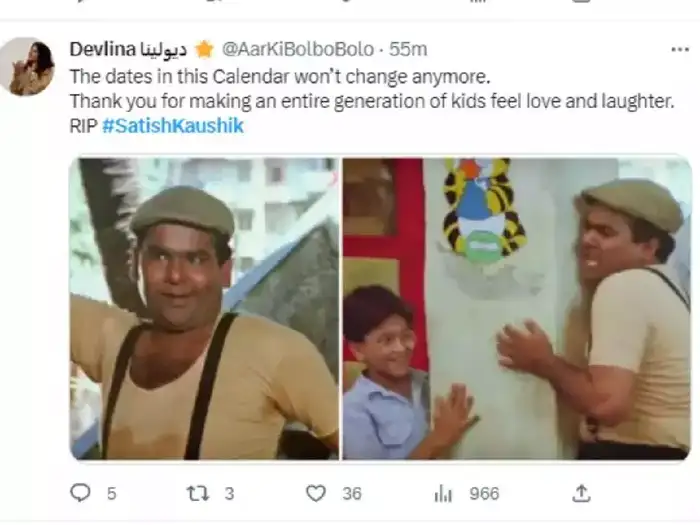Open the 55m timestamp link
700x525 pixels.
click(409, 49)
